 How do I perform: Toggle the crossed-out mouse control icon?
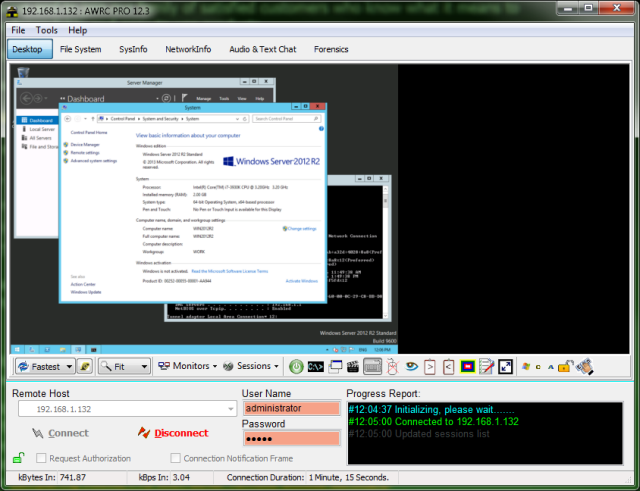click(x=392, y=367)
